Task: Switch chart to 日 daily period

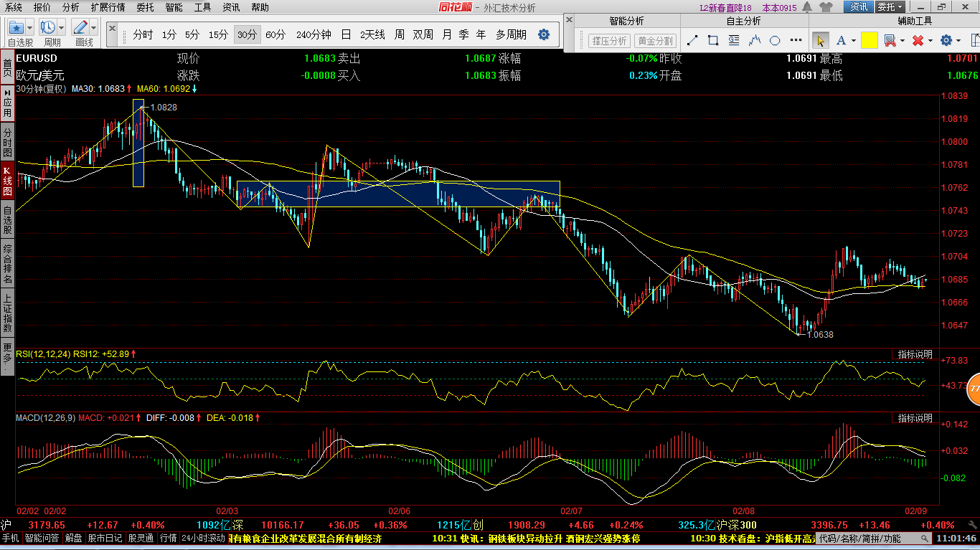Action: 346,34
